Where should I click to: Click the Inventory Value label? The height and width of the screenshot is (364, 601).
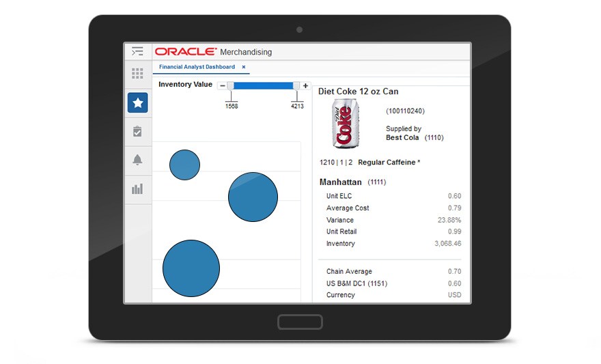[x=186, y=84]
